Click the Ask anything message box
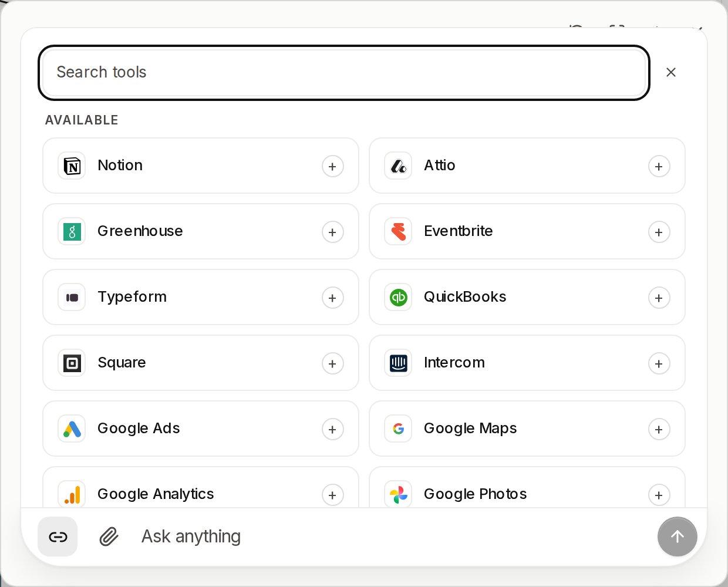The width and height of the screenshot is (728, 587). (393, 537)
